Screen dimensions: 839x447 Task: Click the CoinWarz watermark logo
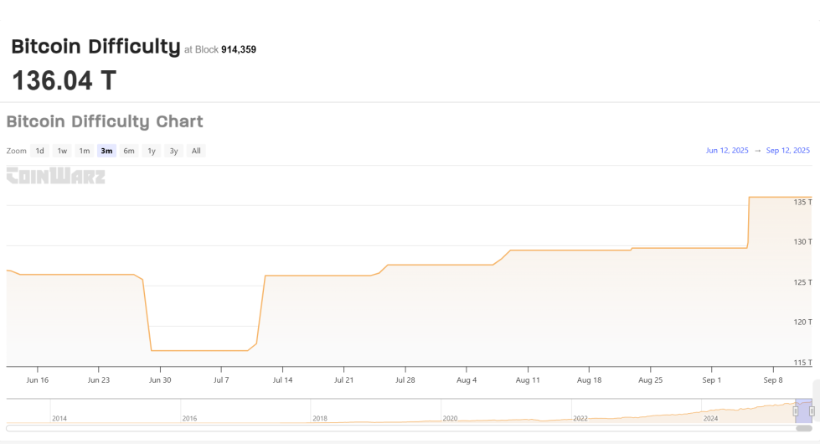tap(56, 177)
